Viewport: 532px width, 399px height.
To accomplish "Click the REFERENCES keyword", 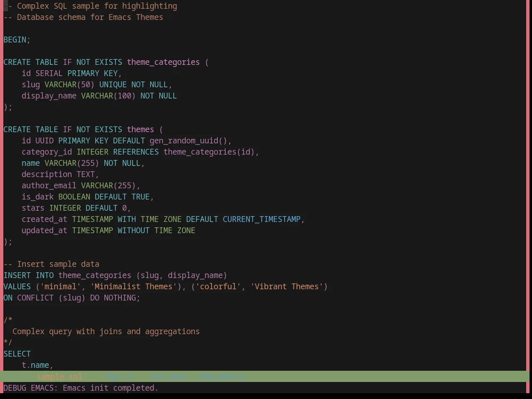I will pos(136,152).
